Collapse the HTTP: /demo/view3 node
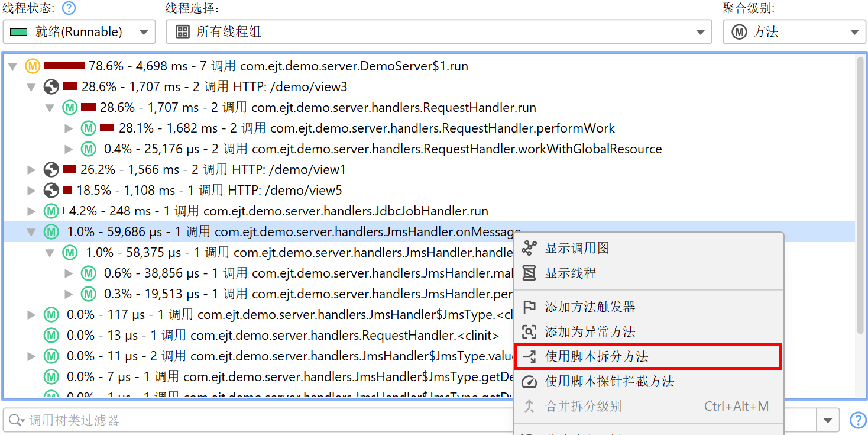The image size is (868, 435). point(31,87)
